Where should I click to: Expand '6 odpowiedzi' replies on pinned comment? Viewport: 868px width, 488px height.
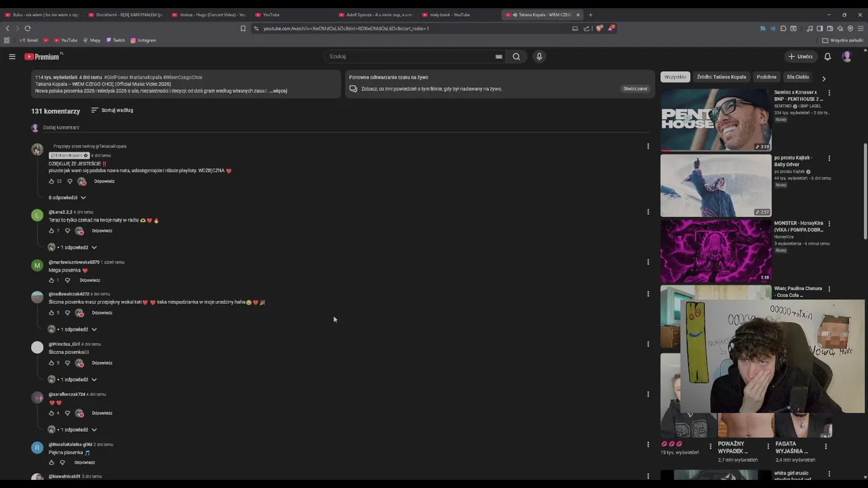[x=67, y=197]
